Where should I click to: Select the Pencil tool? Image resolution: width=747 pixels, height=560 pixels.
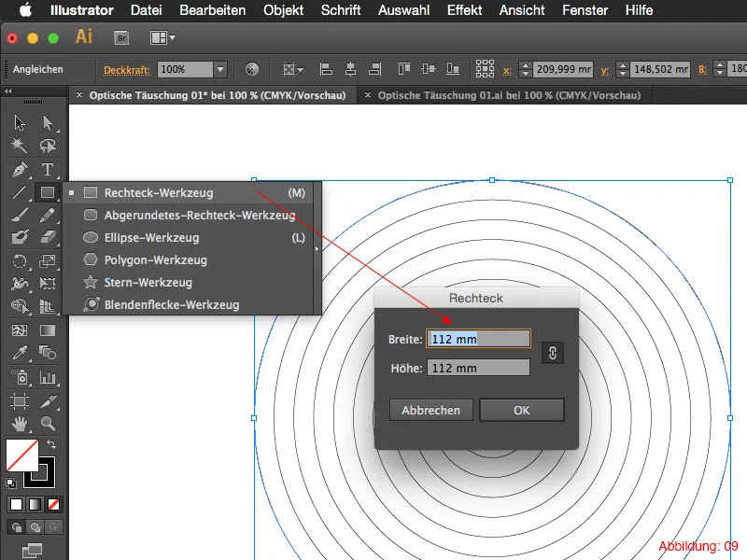click(x=48, y=215)
